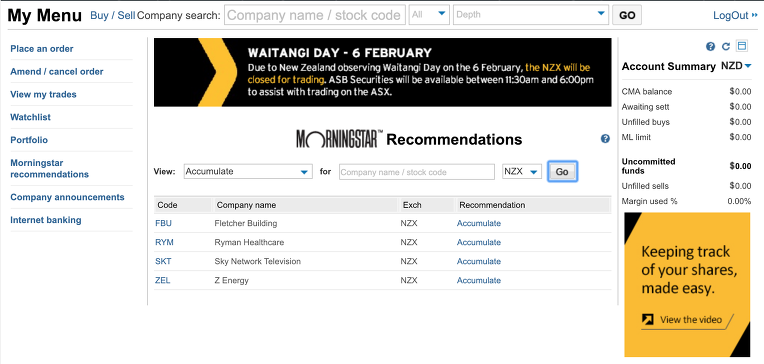Open Amend / cancel order menu item
The height and width of the screenshot is (364, 764).
pos(57,72)
